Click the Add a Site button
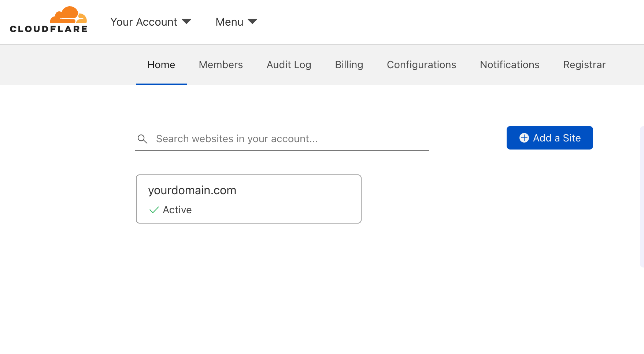 click(x=549, y=138)
